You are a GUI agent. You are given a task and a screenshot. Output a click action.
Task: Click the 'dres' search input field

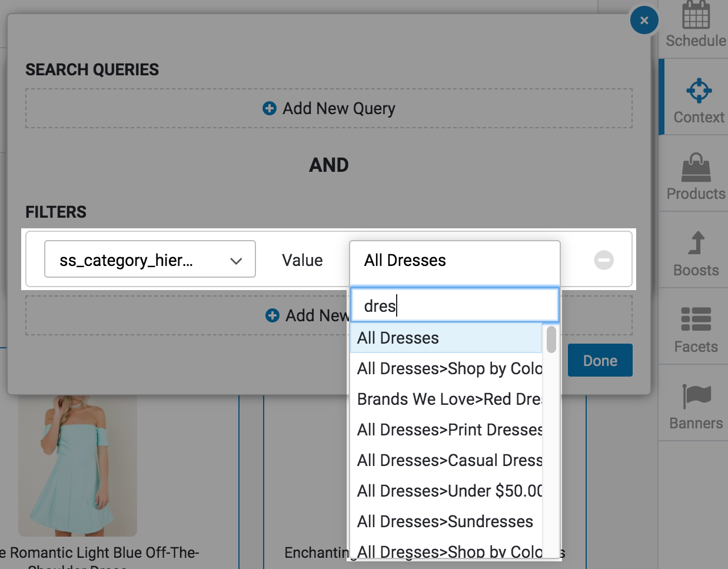coord(454,305)
